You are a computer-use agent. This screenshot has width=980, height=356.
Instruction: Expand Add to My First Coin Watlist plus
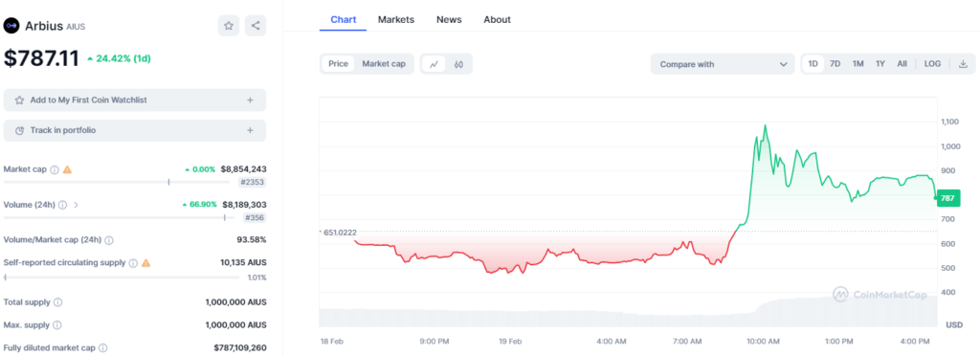[250, 100]
